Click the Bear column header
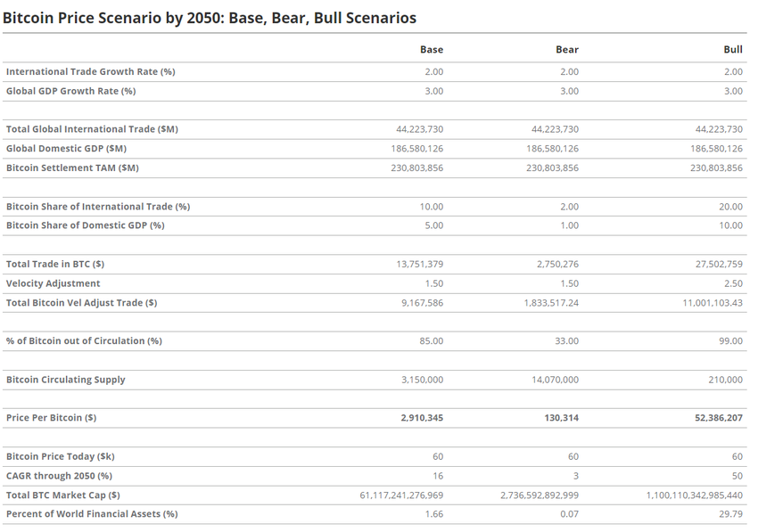Screen dimensions: 758x532 tap(567, 50)
